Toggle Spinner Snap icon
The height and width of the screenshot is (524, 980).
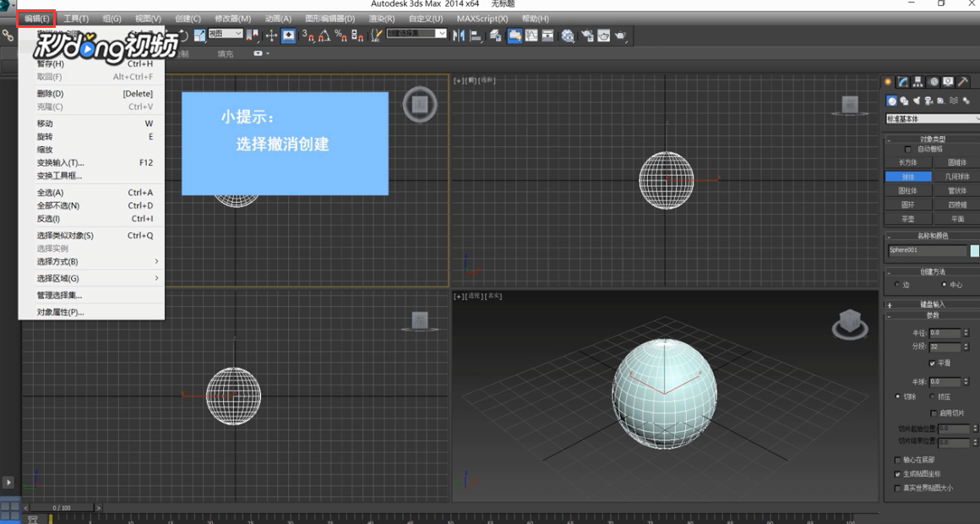click(357, 35)
